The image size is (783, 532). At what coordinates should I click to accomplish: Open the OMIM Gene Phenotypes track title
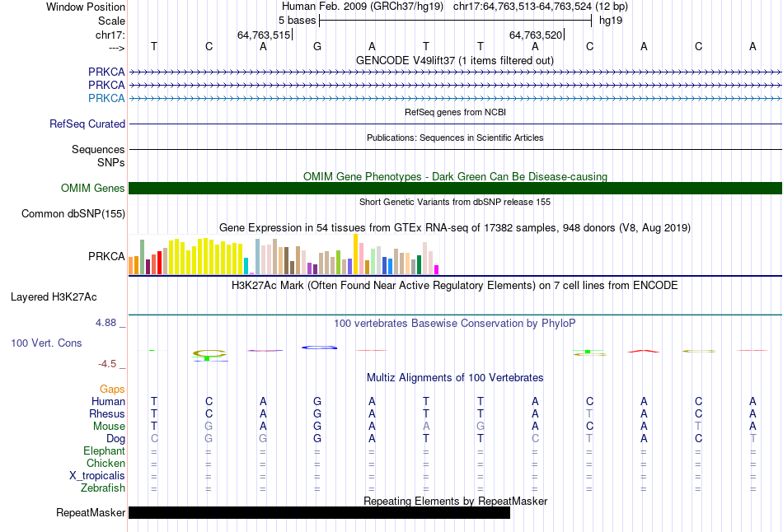(x=455, y=176)
